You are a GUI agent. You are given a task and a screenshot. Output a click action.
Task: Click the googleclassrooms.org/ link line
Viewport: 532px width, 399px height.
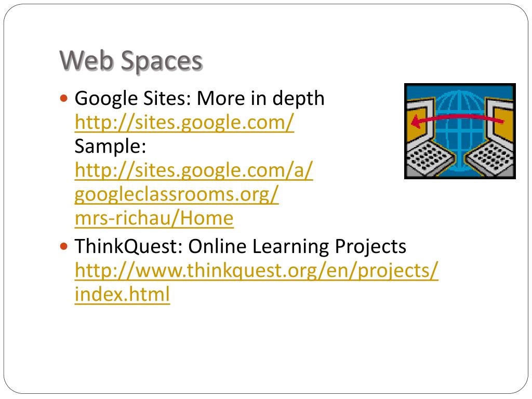177,194
